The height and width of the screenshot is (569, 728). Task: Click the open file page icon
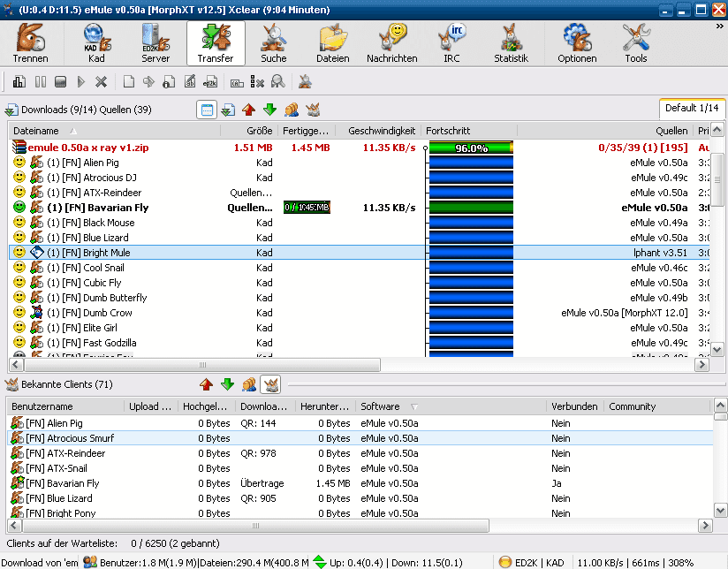click(x=129, y=82)
